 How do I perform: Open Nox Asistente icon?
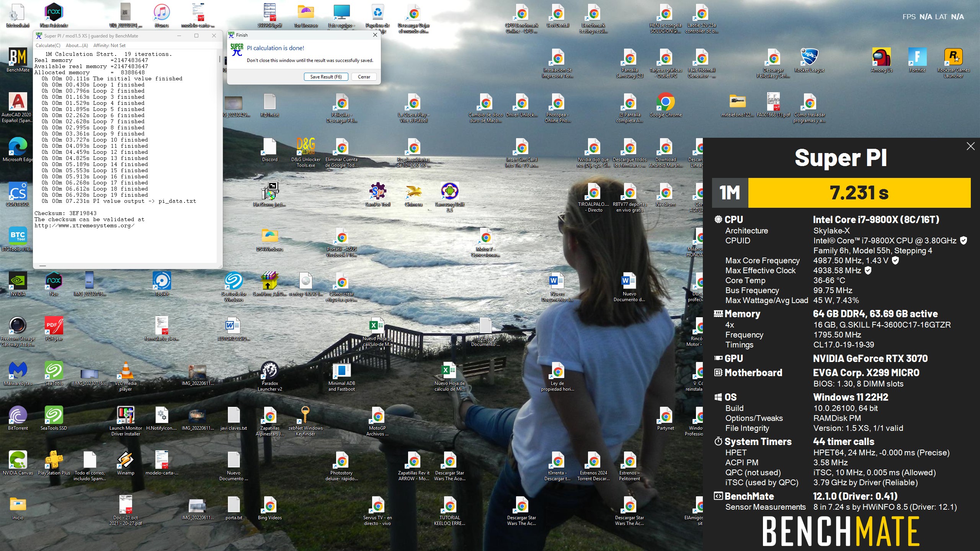[54, 15]
